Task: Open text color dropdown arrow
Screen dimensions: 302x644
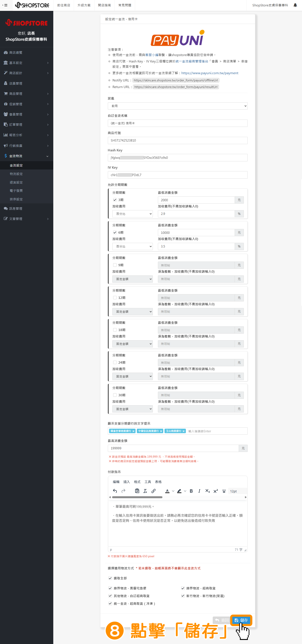Action: click(173, 491)
